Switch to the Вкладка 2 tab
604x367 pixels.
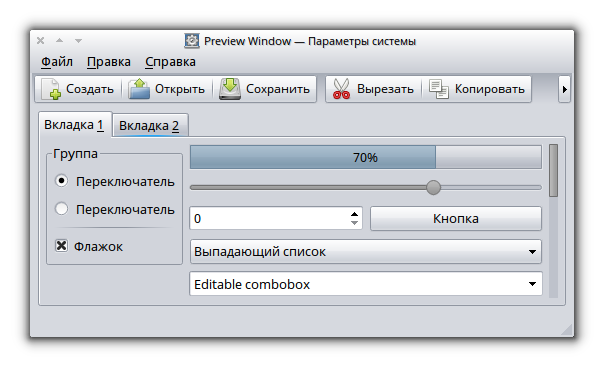tap(149, 126)
